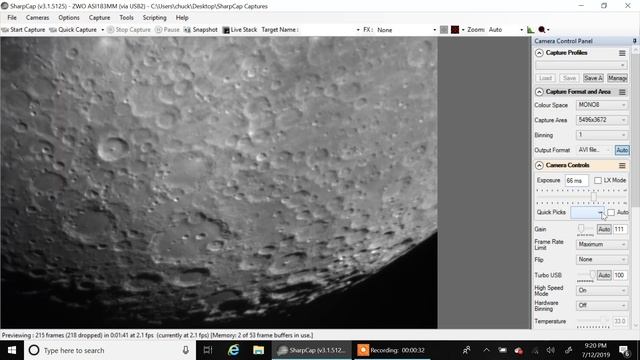Viewport: 640px width, 360px height.
Task: Open Live Stack tool
Action: point(240,30)
